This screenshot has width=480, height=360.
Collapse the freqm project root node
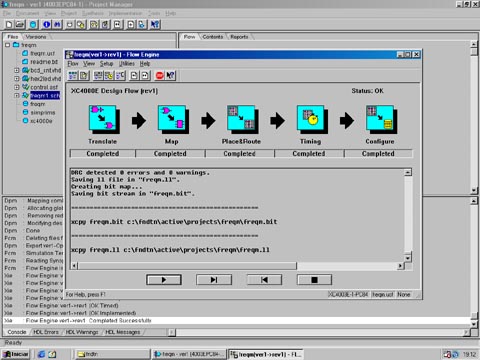tap(8, 45)
